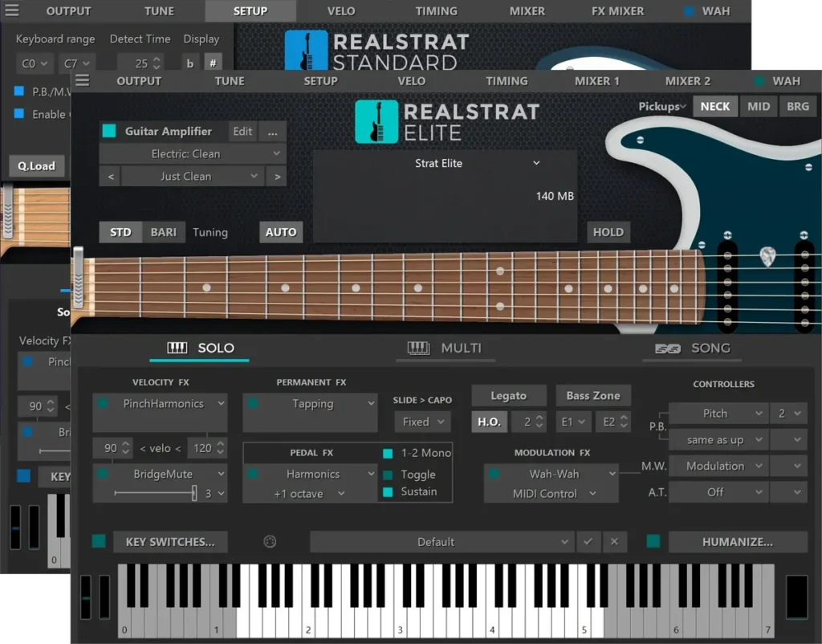This screenshot has width=822, height=644.
Task: Open Pitch controller dropdown
Action: click(718, 414)
